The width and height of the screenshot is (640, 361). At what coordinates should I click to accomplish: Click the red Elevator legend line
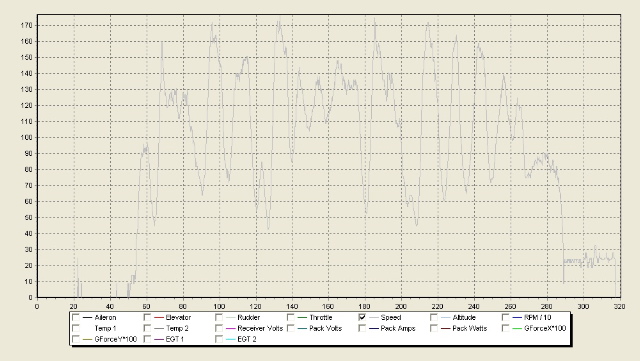[x=159, y=318]
